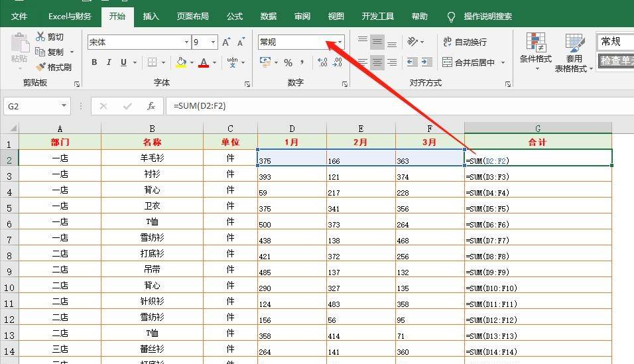
Task: Switch to the Excel与财务 tab
Action: 70,16
